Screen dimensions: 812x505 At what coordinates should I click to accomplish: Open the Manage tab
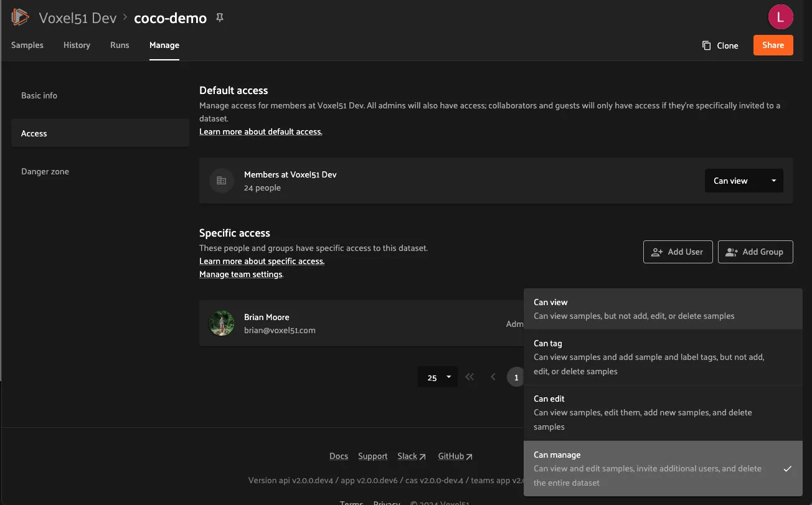click(164, 45)
